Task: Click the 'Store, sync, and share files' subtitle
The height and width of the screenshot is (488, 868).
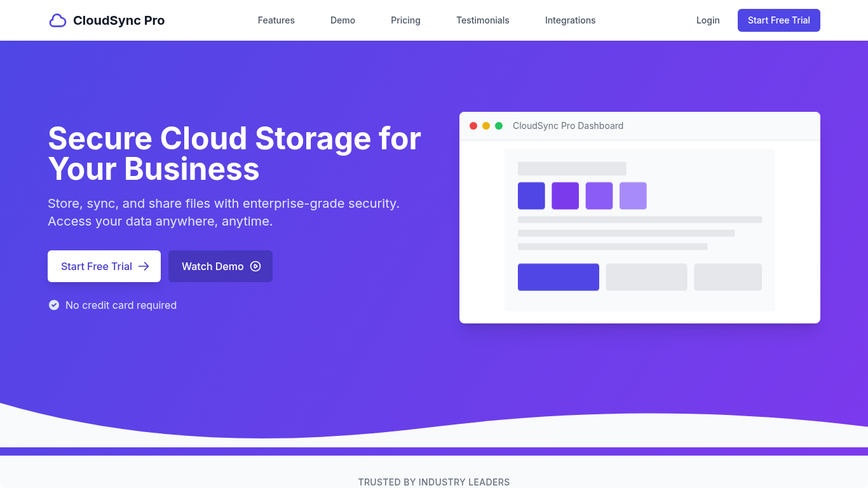Action: pos(224,213)
